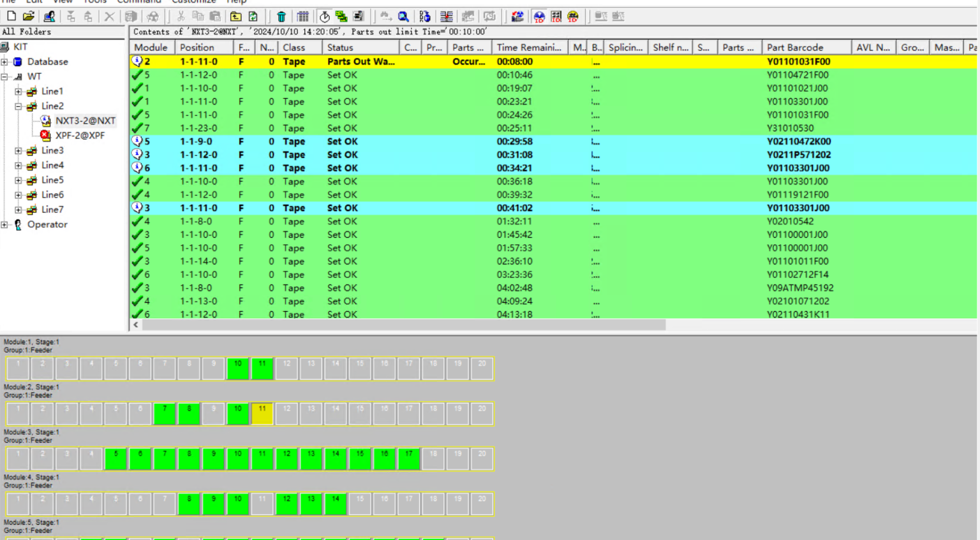
Task: Click green feeder slot 14 in Module 4
Action: tap(336, 504)
